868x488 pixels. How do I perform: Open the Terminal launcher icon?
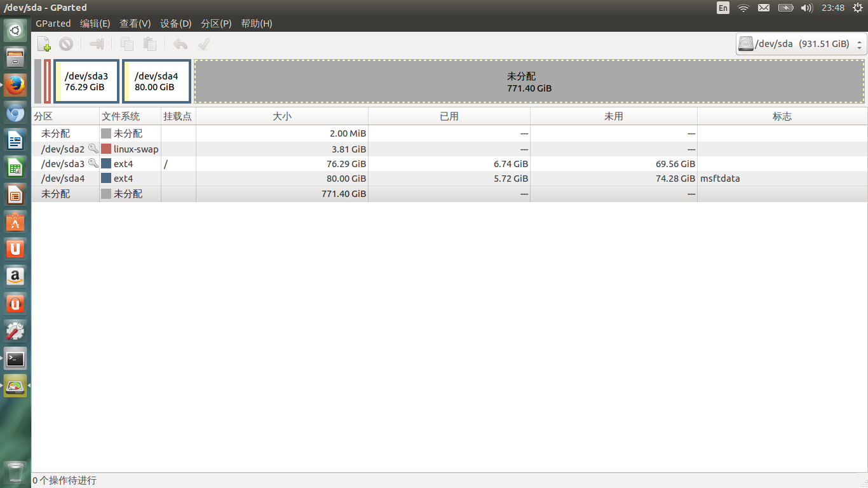pyautogui.click(x=15, y=358)
